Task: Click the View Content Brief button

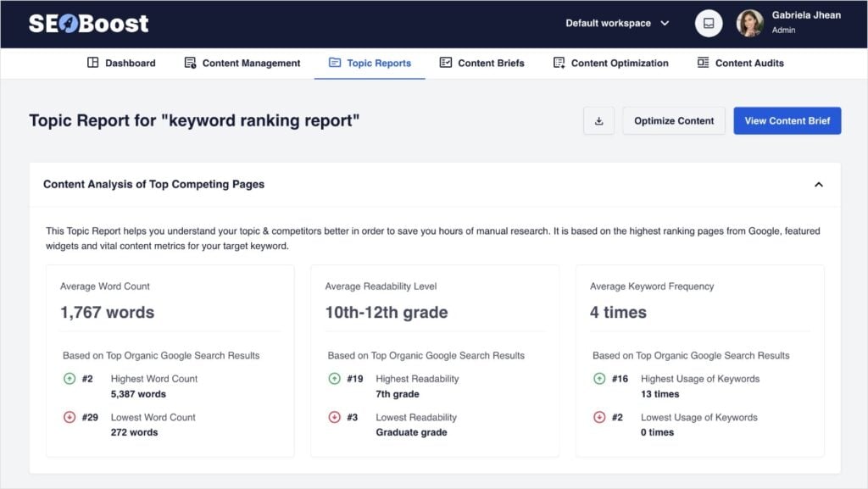Action: 787,120
